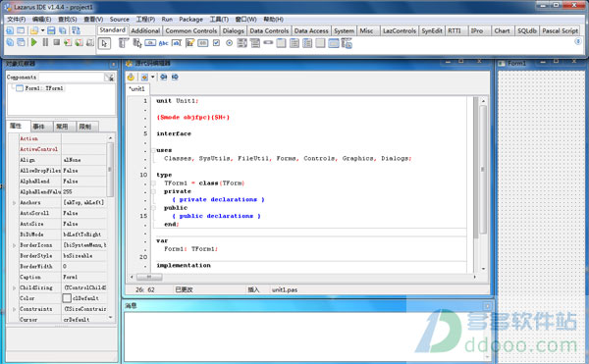Click Jump back arrow in source editor

pos(164,77)
